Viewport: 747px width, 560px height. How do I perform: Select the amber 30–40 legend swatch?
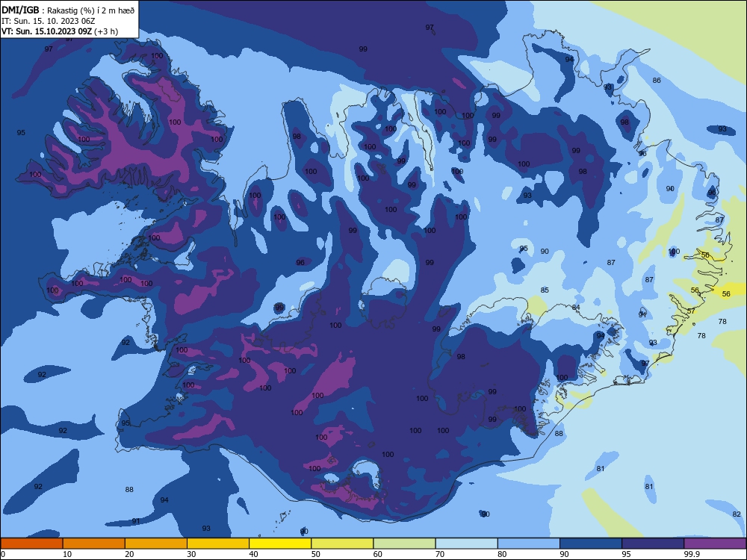(218, 544)
